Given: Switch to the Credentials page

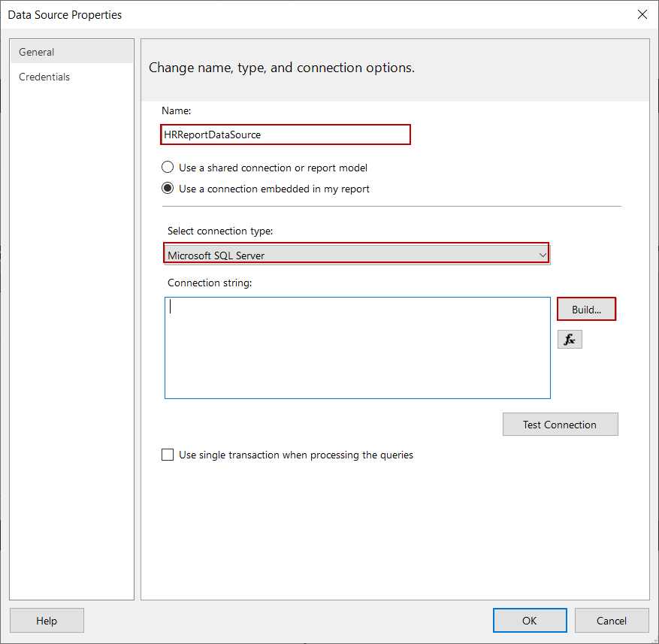Looking at the screenshot, I should pos(44,77).
